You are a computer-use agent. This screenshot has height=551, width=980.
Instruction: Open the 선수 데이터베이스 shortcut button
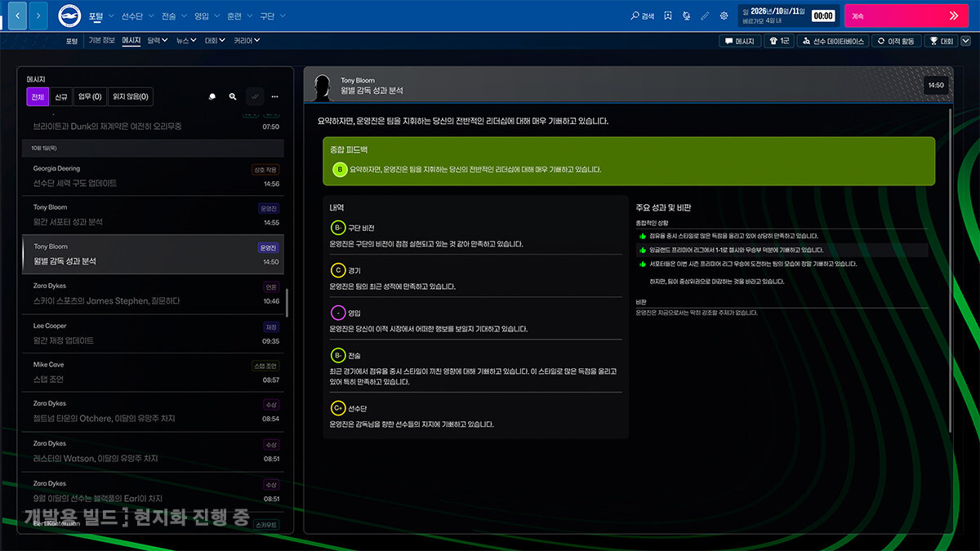[x=834, y=41]
